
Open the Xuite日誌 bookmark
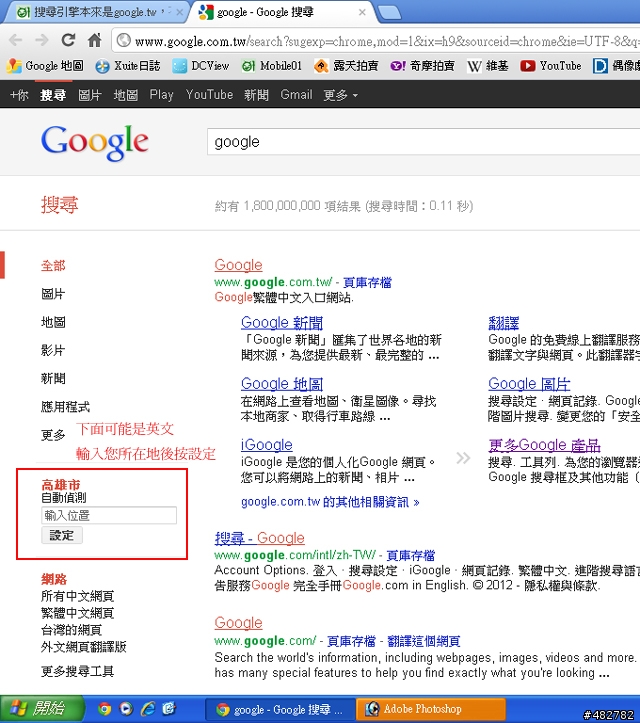[128, 66]
